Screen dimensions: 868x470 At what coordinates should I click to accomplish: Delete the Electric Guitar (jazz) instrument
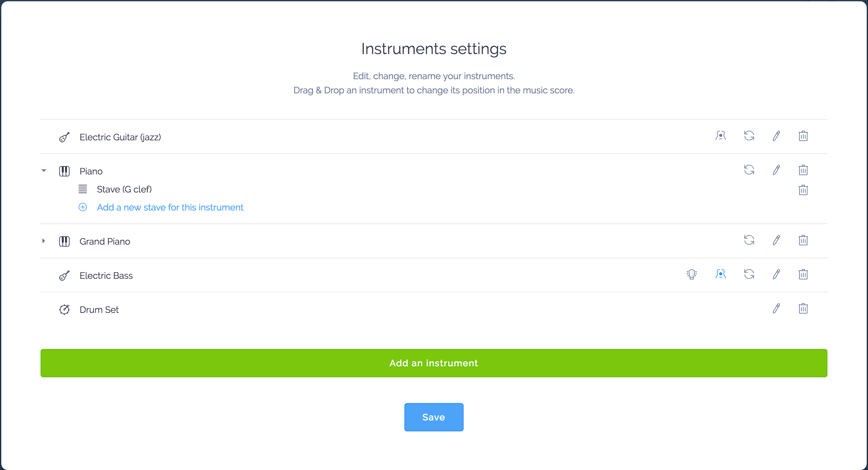(x=803, y=136)
